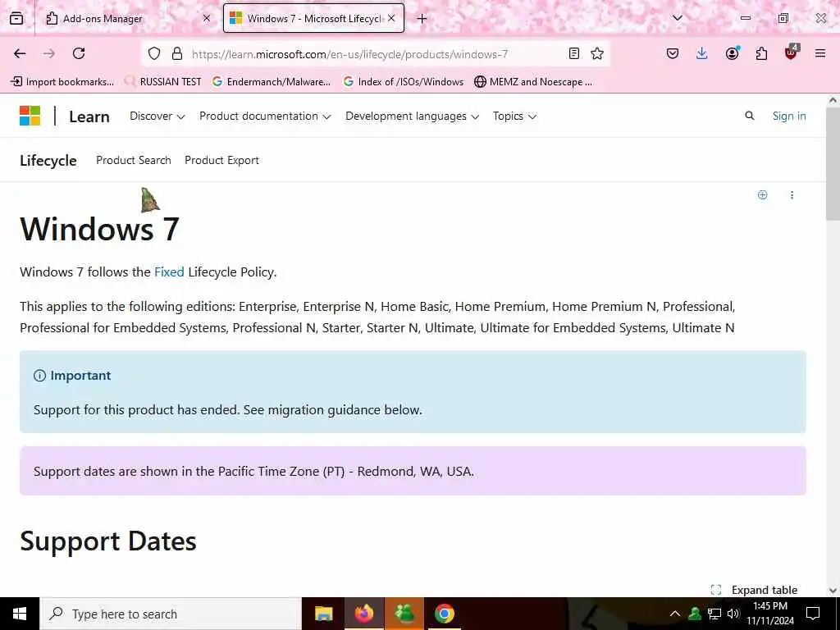Click the taskbar search box
The height and width of the screenshot is (630, 840).
click(x=171, y=614)
